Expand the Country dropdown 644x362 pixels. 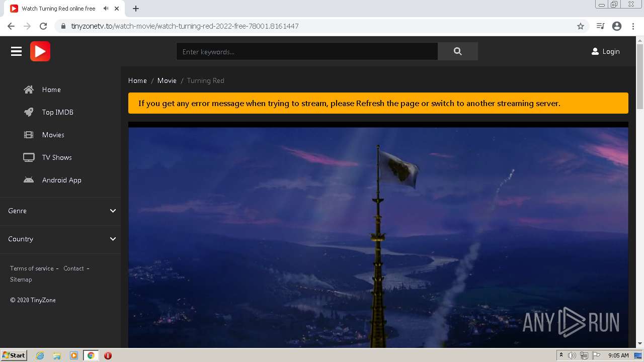[60, 239]
